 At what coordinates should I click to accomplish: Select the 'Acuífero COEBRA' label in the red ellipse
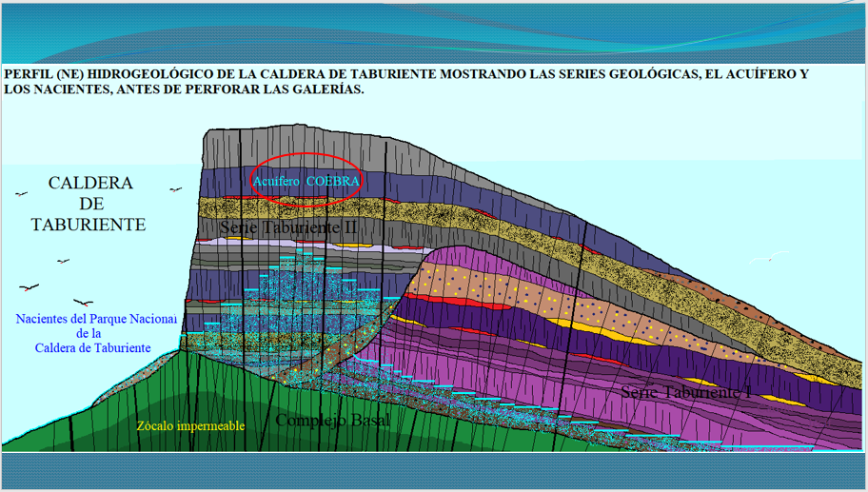(306, 181)
